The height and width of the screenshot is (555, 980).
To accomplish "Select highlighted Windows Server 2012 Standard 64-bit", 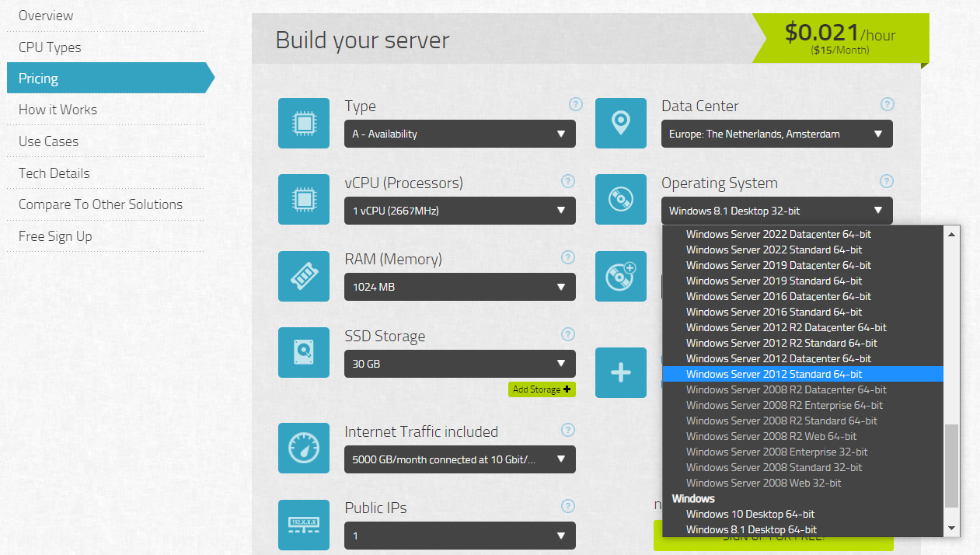I will pyautogui.click(x=803, y=374).
